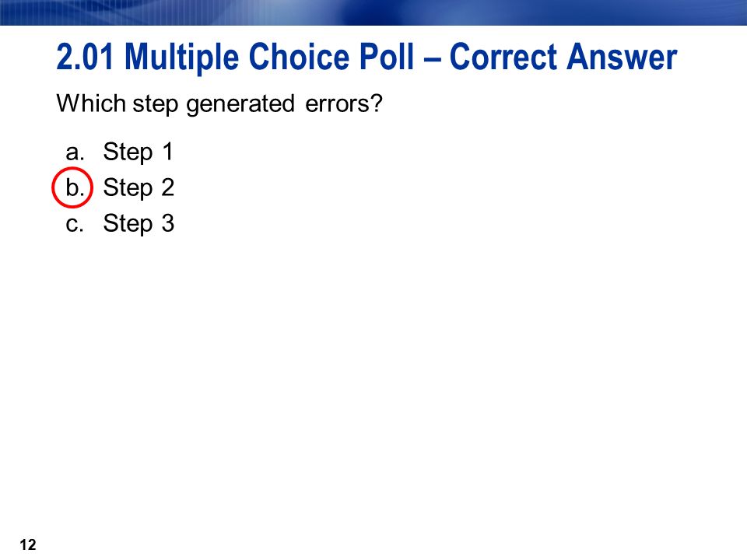Click the digit 1 after 'Step'
The image size is (747, 560).
tap(167, 152)
